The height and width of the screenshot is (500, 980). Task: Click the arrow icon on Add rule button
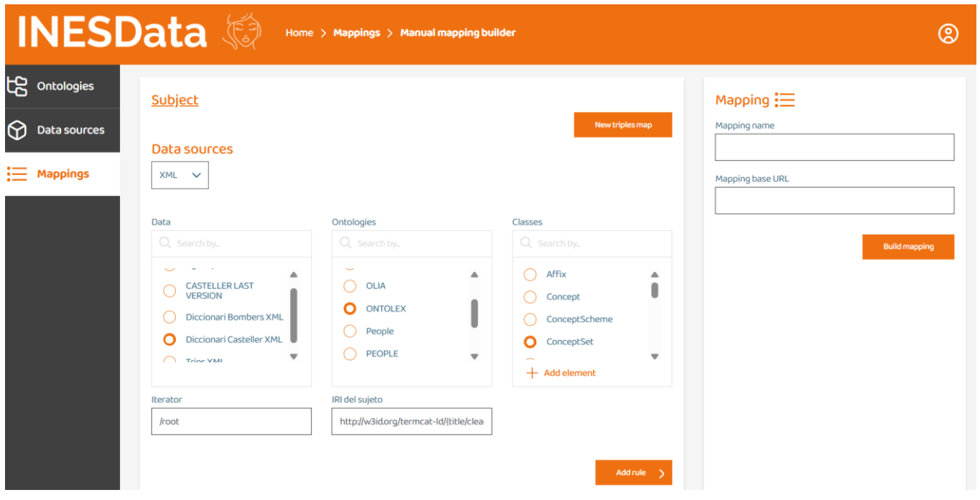[x=661, y=473]
